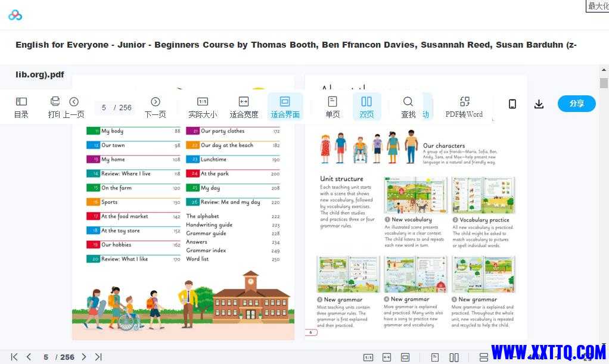Click the 'New vocabulary' page thumbnail
609x364 pixels.
(415, 195)
